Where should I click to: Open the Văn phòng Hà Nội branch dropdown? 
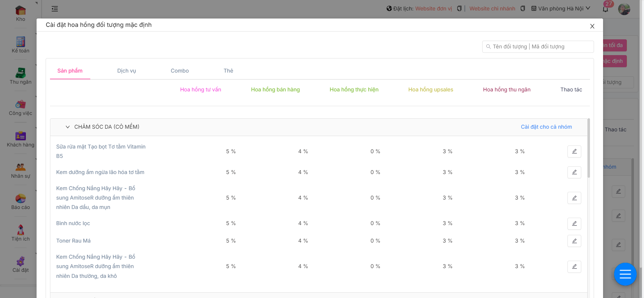coord(560,9)
